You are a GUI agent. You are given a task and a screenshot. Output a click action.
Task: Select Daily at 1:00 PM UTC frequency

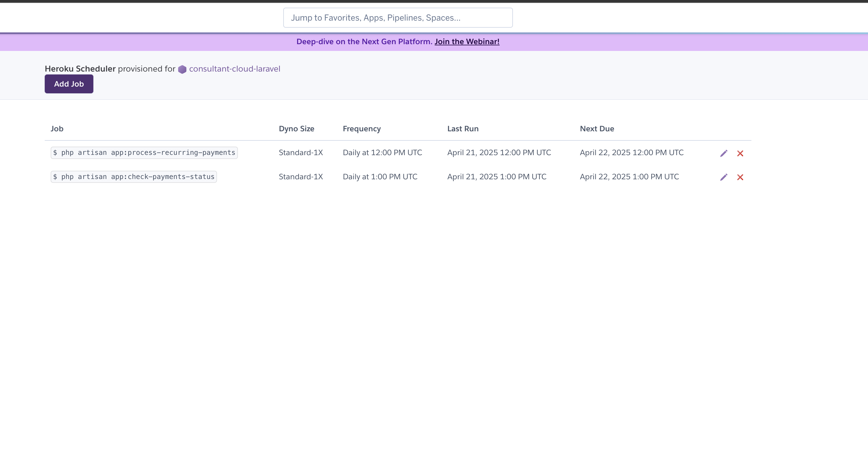point(380,177)
